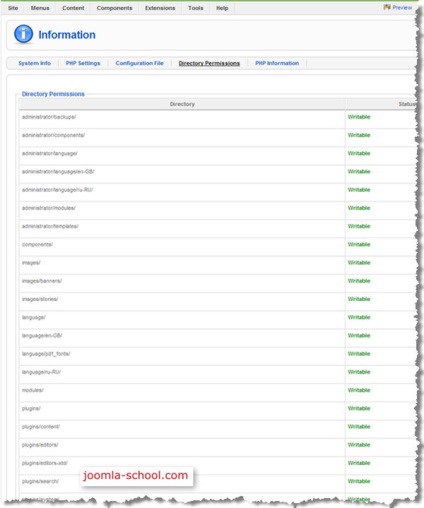The height and width of the screenshot is (508, 424).
Task: Select the Directory Permissions tab
Action: (209, 63)
